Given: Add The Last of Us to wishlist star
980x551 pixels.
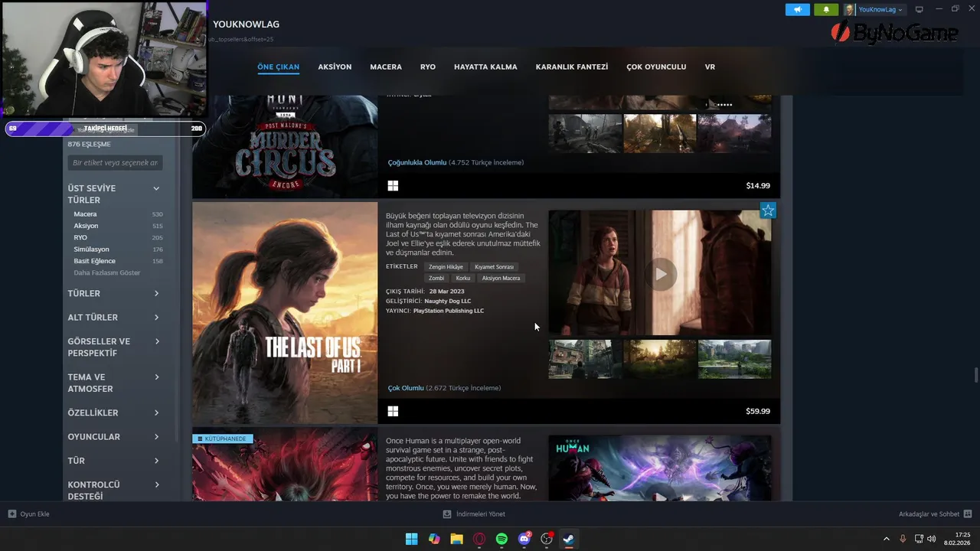Looking at the screenshot, I should [768, 210].
